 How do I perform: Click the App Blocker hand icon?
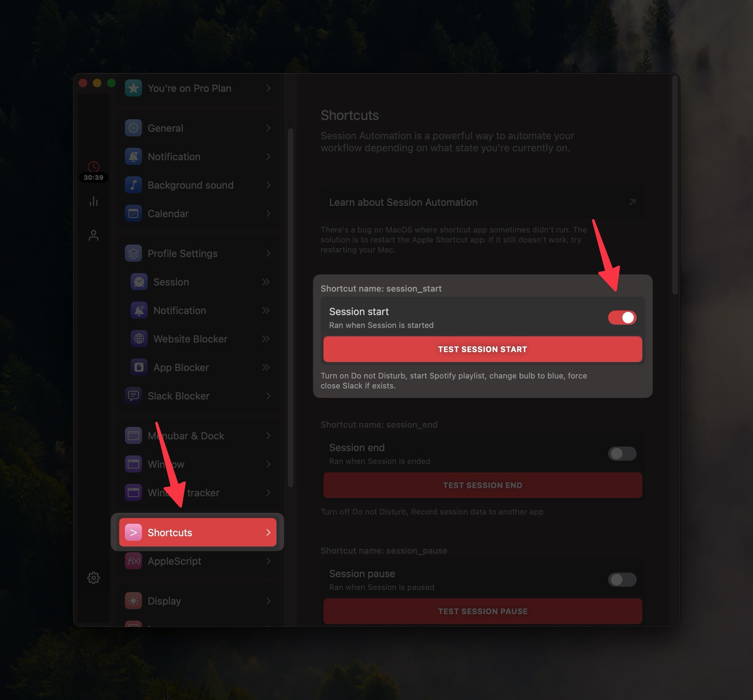[138, 367]
